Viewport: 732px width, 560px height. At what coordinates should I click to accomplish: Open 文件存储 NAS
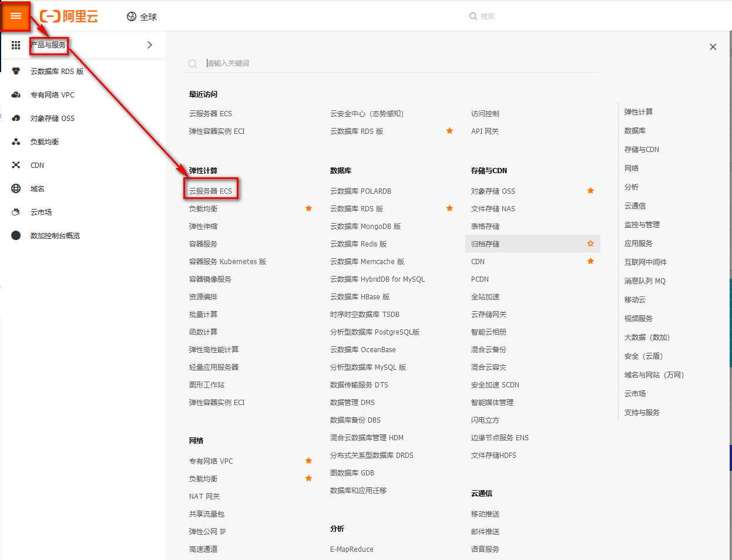click(x=493, y=208)
